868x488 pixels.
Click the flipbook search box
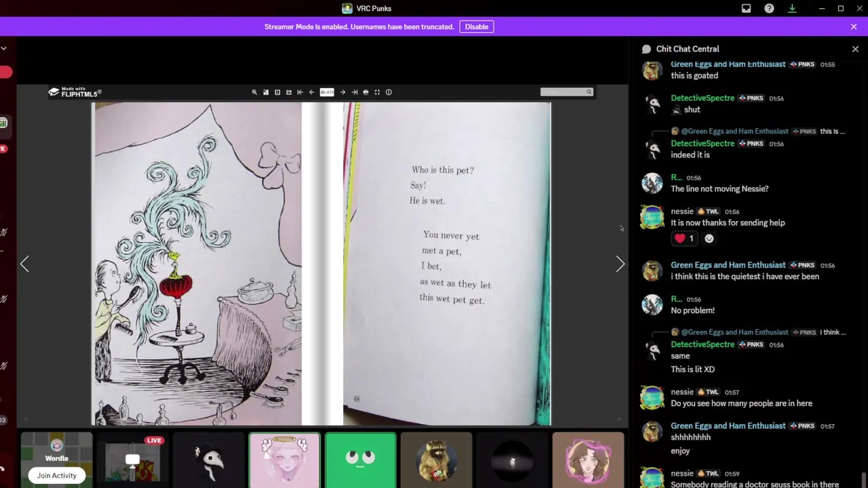pyautogui.click(x=566, y=92)
